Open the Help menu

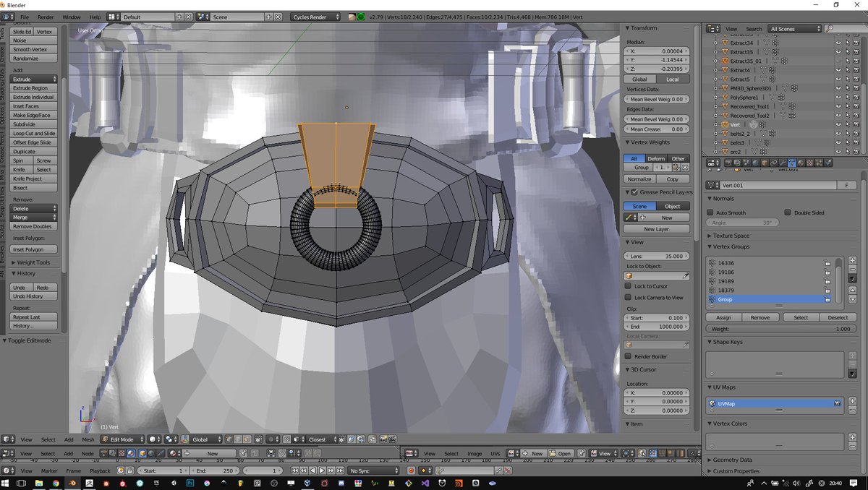pyautogui.click(x=95, y=17)
